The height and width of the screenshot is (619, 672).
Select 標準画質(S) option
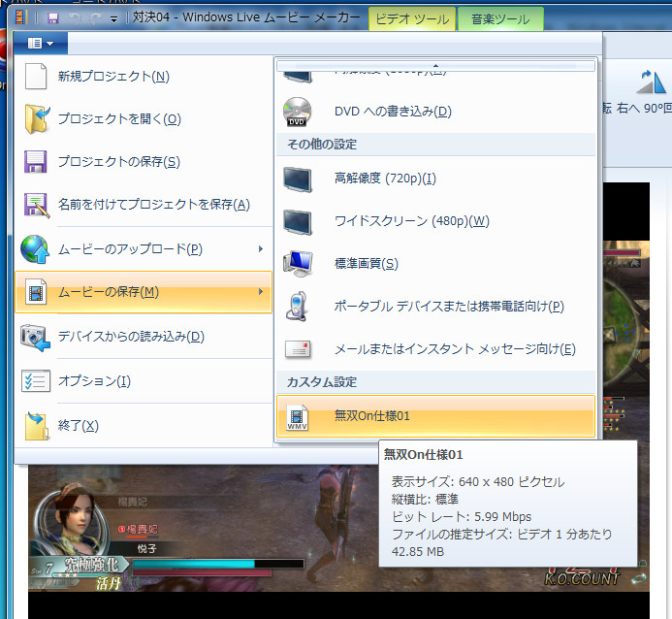pos(435,264)
